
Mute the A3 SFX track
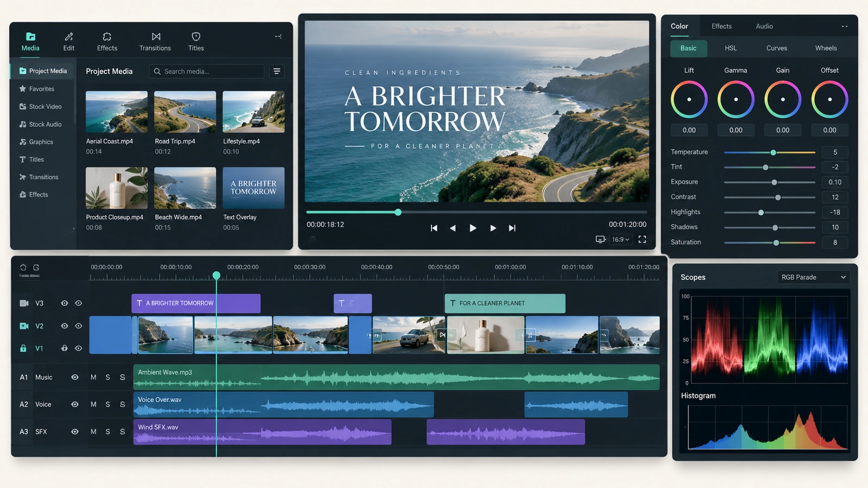pos(93,432)
